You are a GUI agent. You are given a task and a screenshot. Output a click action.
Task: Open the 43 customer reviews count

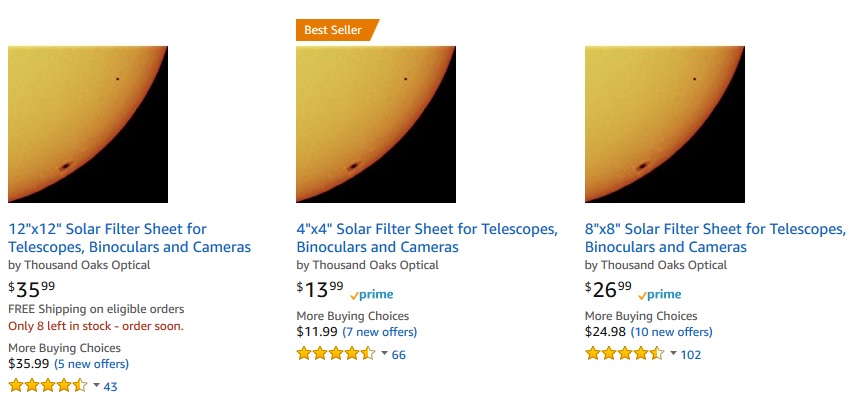pos(110,386)
